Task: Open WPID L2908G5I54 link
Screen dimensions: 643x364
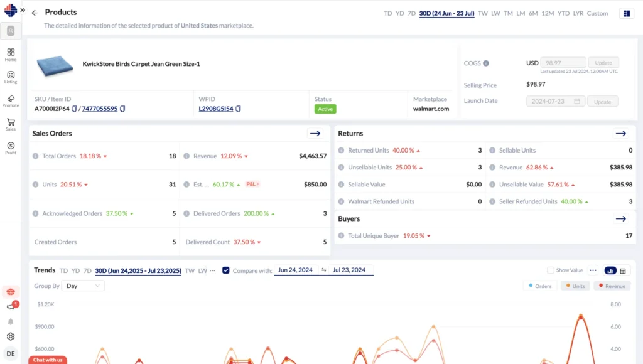Action: point(216,109)
